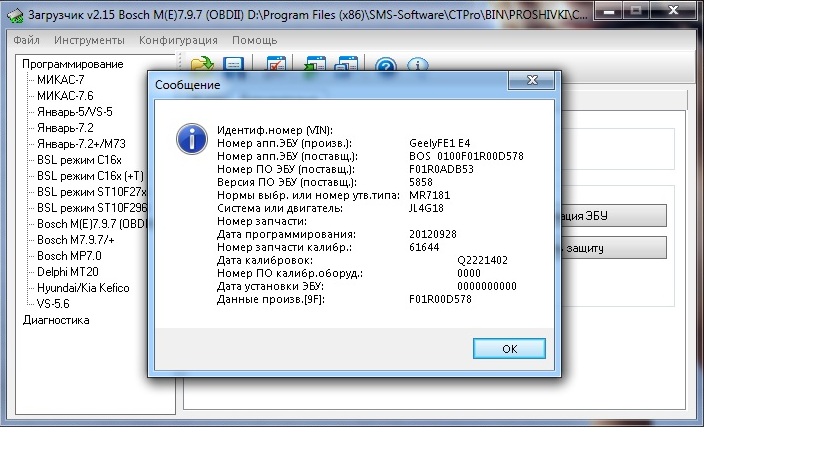819x460 pixels.
Task: Click the Идентиф.номер (VIN) label
Action: coord(275,130)
